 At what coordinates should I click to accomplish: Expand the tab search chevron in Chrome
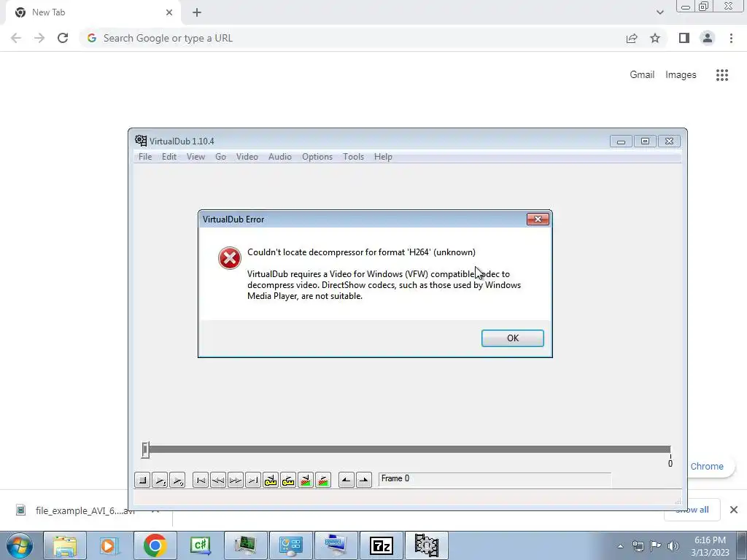coord(659,12)
